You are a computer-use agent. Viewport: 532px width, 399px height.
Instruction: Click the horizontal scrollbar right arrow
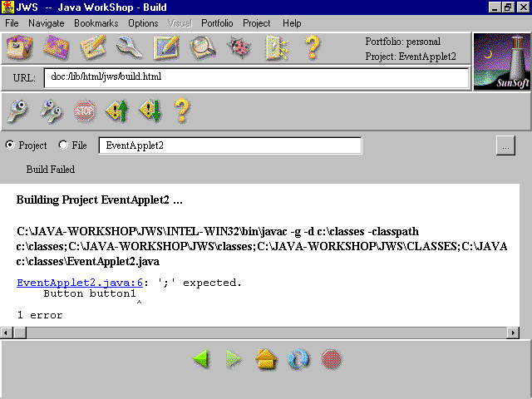pyautogui.click(x=513, y=333)
